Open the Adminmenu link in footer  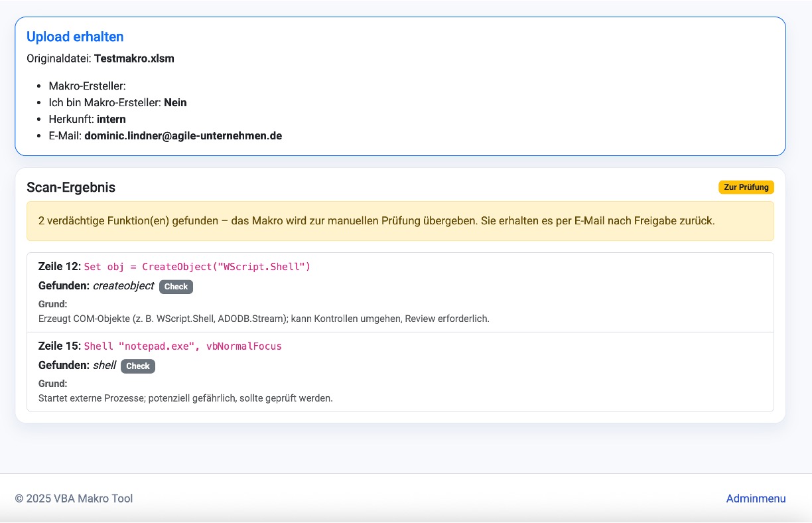click(x=756, y=498)
